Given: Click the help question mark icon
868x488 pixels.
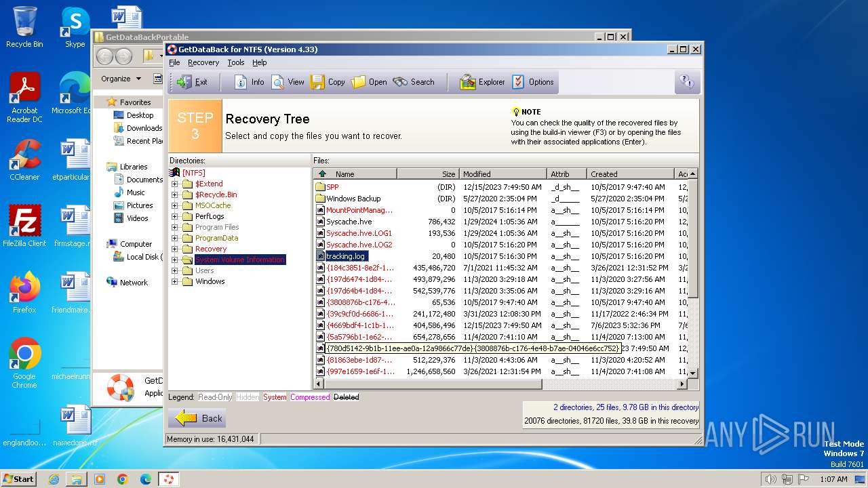Looking at the screenshot, I should coord(687,82).
